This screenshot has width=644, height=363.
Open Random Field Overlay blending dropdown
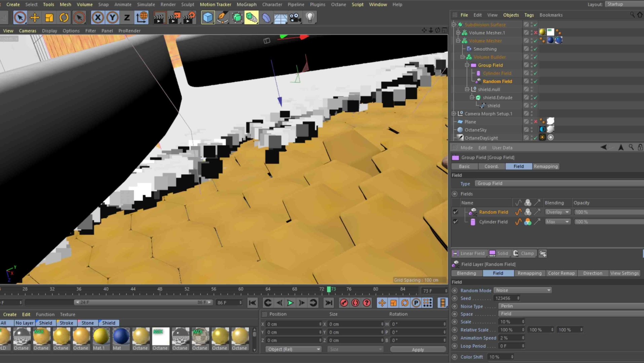pyautogui.click(x=557, y=212)
